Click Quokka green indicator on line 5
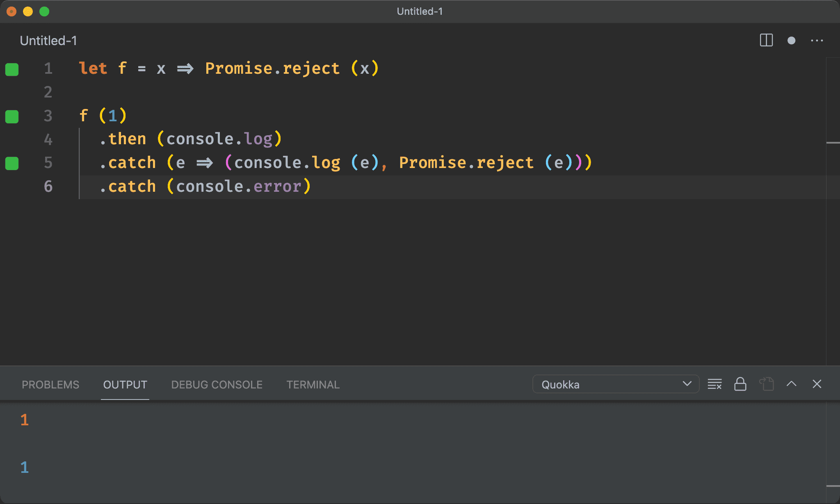The height and width of the screenshot is (504, 840). click(12, 163)
